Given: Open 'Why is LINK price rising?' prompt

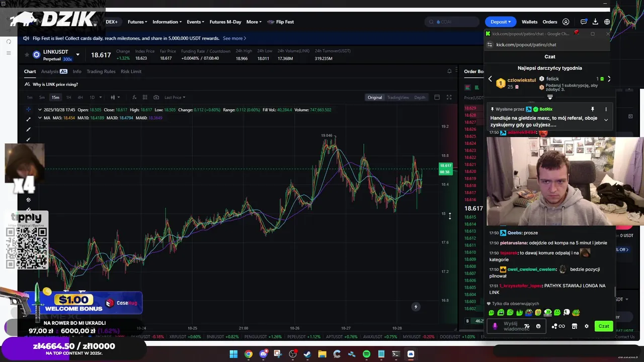Looking at the screenshot, I should click(55, 84).
